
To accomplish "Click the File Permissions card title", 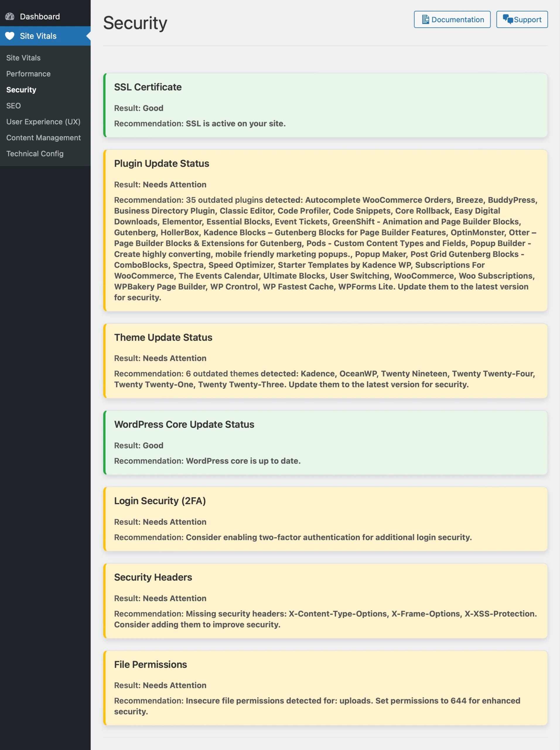I will [151, 664].
